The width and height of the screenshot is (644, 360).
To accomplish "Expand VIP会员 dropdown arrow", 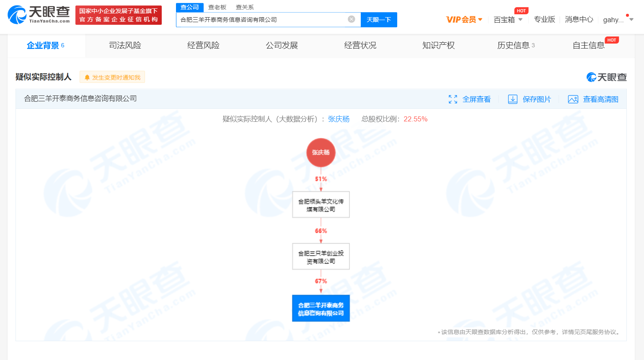I will point(480,19).
